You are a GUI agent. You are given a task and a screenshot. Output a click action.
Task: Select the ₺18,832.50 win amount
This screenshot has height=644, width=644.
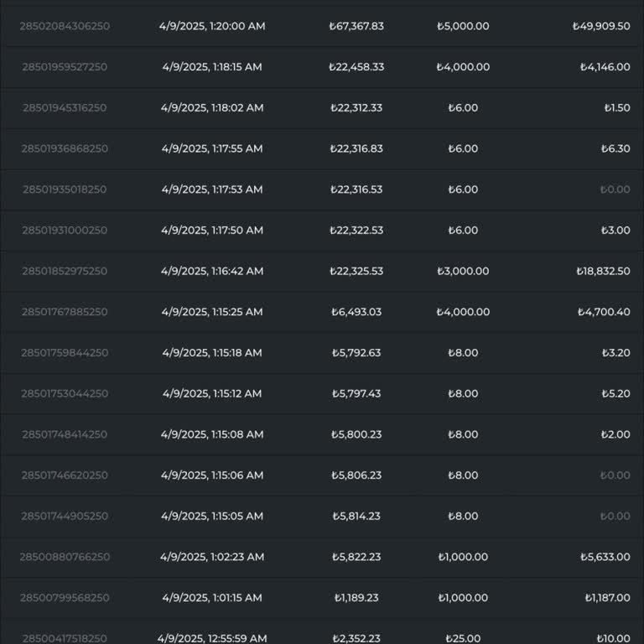pos(603,271)
